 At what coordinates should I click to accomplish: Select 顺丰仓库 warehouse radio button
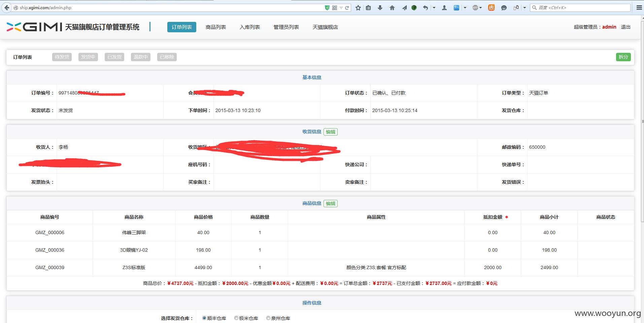[204, 318]
